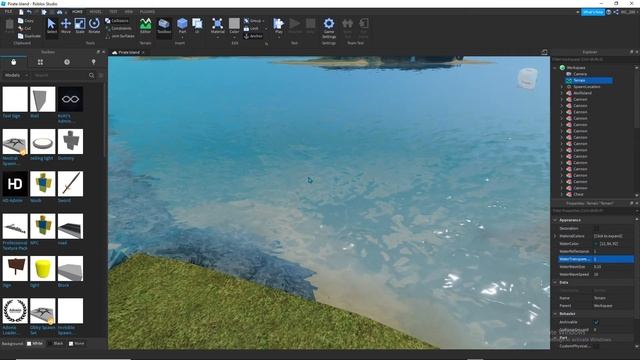Click the view selector cube in viewport
Screen dimensions: 640x360
point(527,78)
